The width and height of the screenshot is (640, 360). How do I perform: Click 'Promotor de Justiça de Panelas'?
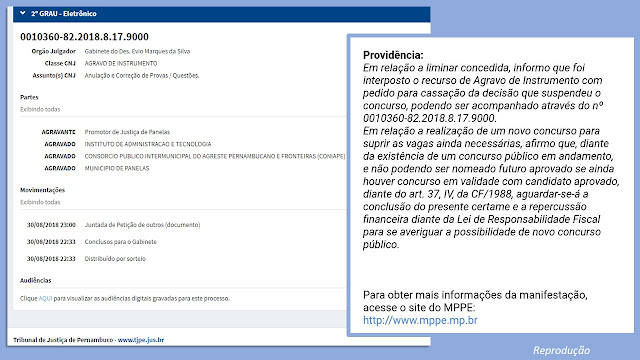click(x=127, y=132)
